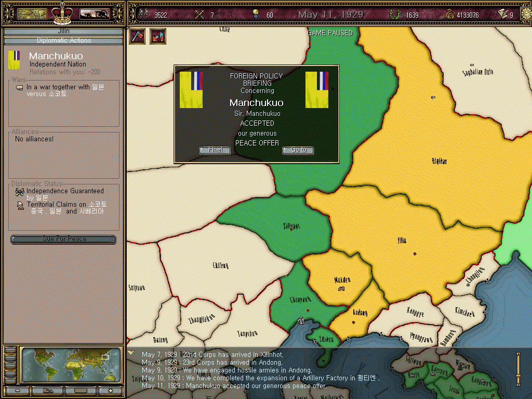Open the options gear at top right

pyautogui.click(x=527, y=14)
